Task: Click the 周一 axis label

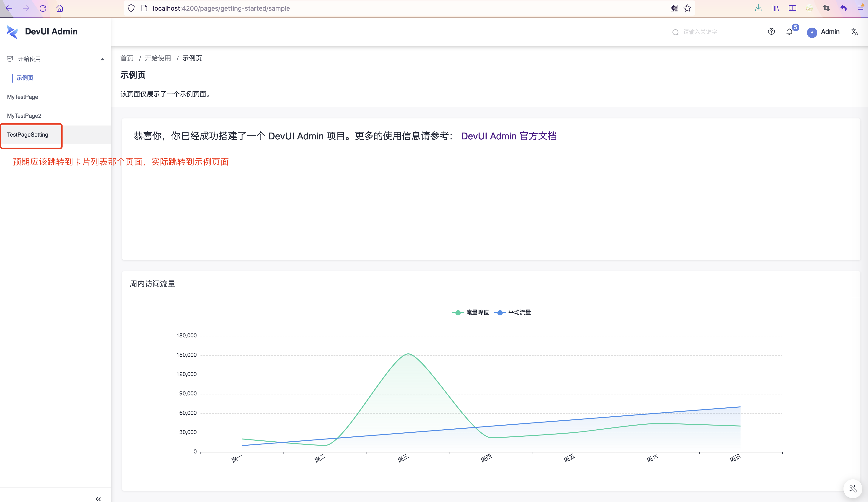Action: 237,459
